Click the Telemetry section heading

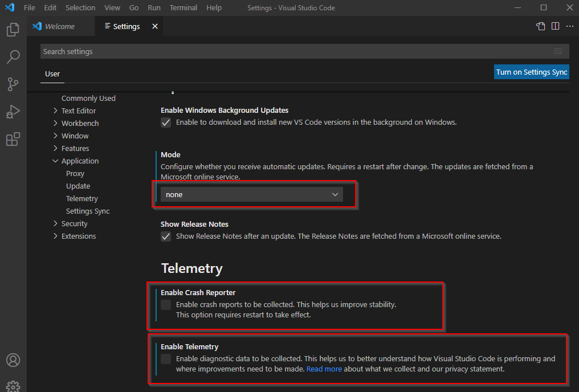point(191,268)
